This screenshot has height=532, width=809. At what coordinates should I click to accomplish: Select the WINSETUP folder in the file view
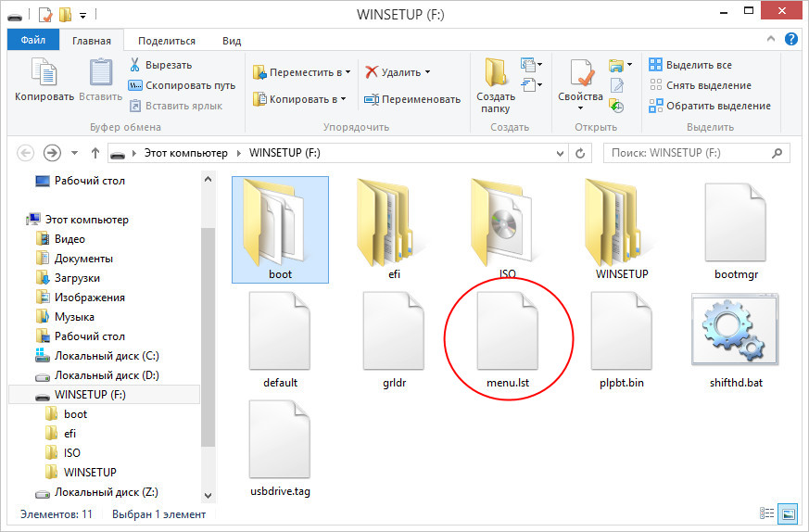[622, 230]
